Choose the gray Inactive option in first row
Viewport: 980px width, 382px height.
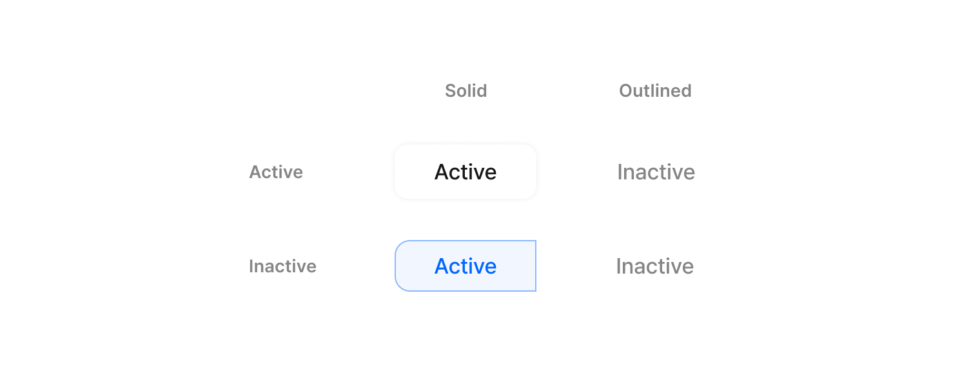pyautogui.click(x=656, y=172)
